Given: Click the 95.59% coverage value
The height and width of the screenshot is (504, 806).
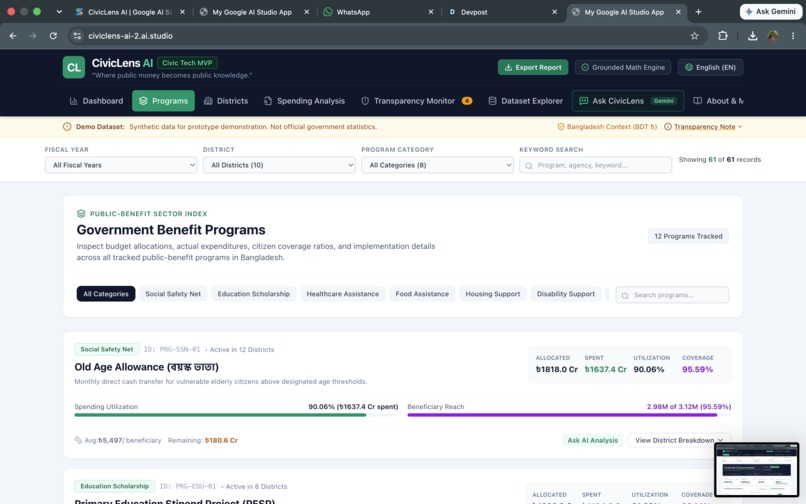Looking at the screenshot, I should point(697,369).
